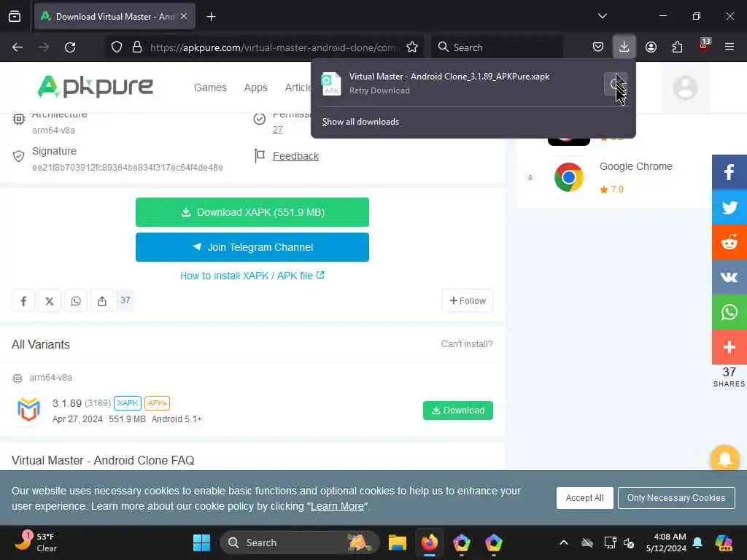
Task: Open the Apps menu
Action: pyautogui.click(x=256, y=87)
